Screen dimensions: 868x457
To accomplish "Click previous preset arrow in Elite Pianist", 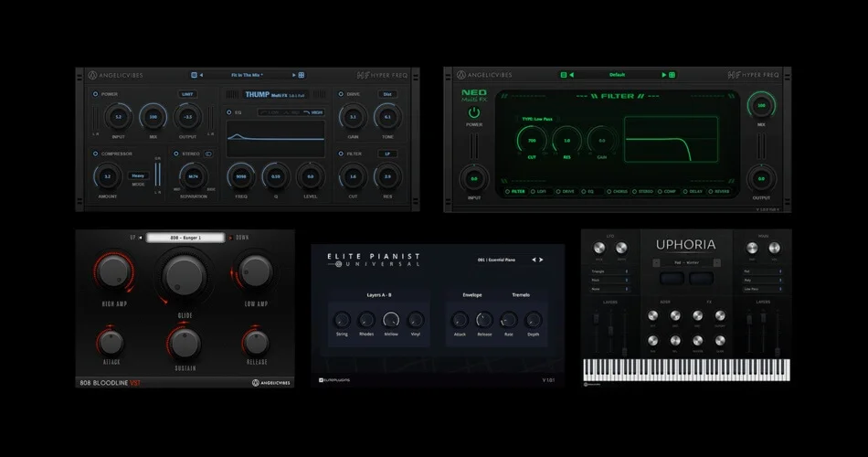I will tap(535, 260).
